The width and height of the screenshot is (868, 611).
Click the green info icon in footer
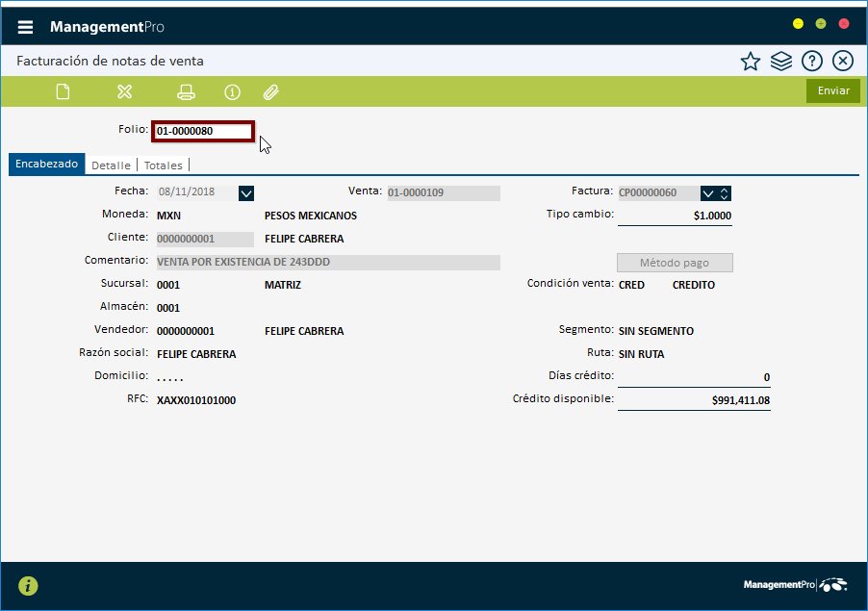(x=28, y=586)
